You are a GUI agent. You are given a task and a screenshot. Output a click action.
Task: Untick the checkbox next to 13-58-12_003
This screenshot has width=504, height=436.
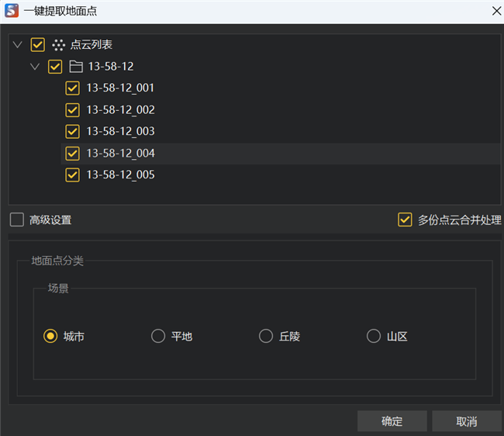[72, 131]
